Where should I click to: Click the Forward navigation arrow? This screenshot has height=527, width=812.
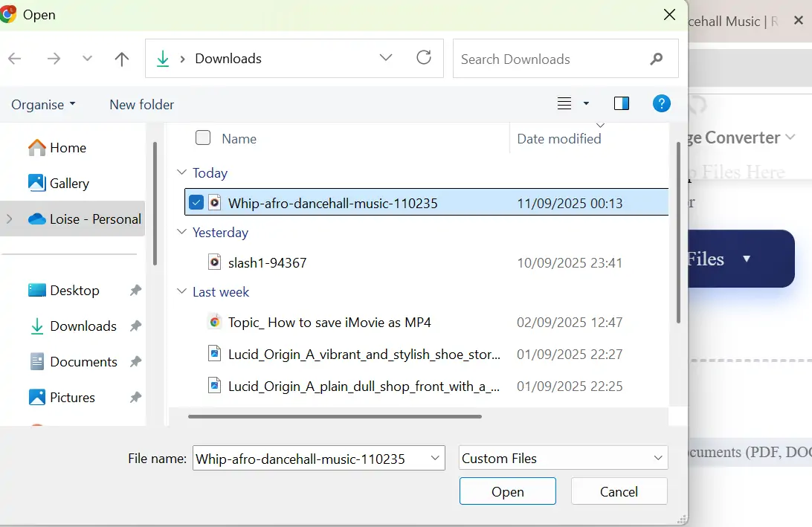pos(54,59)
